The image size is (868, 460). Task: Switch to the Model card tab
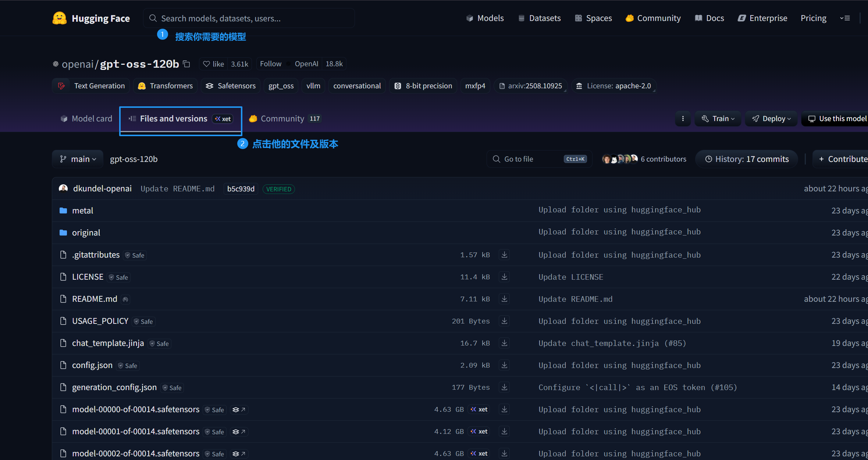coord(86,118)
